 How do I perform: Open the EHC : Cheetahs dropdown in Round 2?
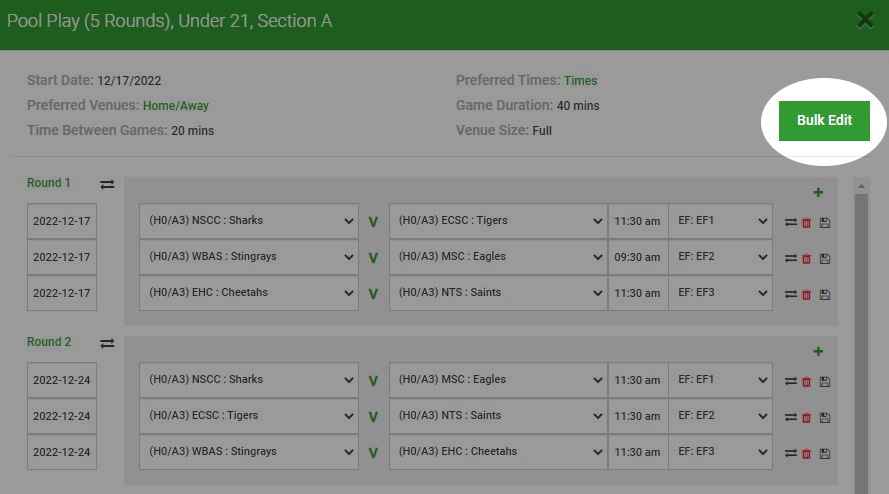[498, 452]
